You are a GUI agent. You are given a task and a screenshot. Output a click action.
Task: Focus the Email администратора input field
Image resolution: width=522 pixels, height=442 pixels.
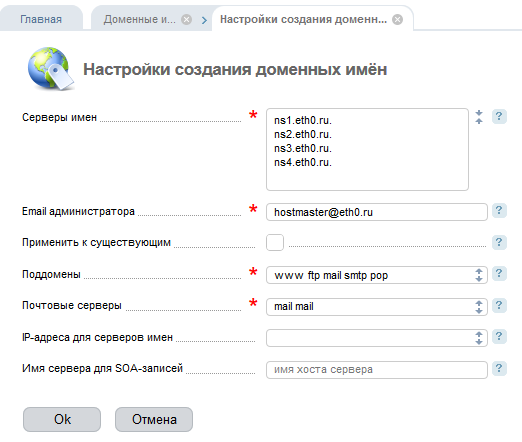pos(377,212)
